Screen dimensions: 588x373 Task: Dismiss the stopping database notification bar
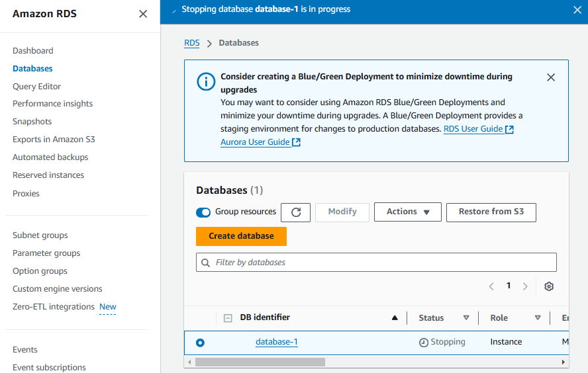[x=576, y=10]
